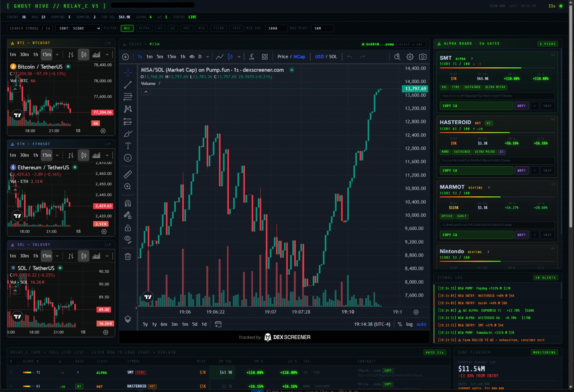Click SNIP on the MARMOT card

click(547, 235)
